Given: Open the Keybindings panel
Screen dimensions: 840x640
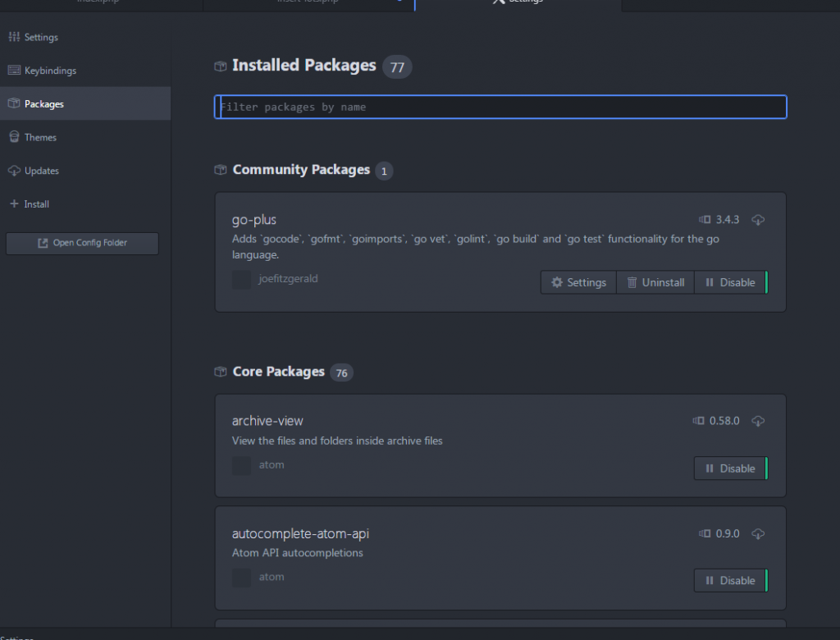Looking at the screenshot, I should (x=50, y=71).
